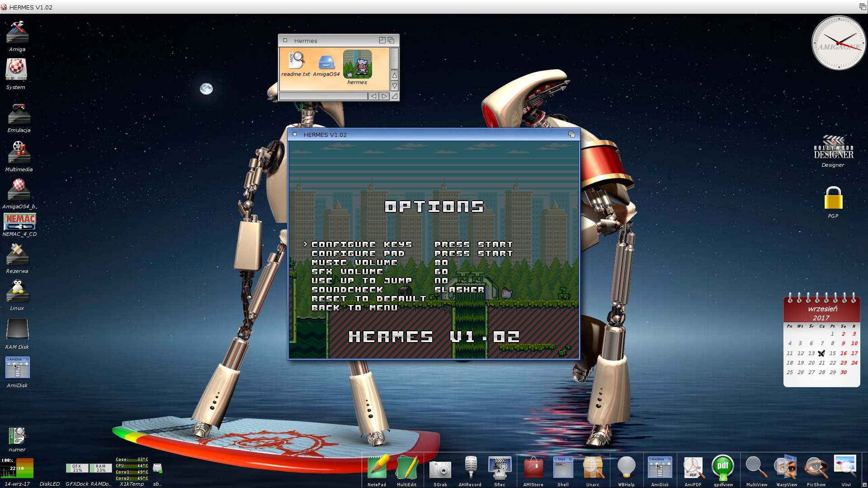Click the Hermes drawer scroll left arrow
The width and height of the screenshot is (868, 488).
[373, 96]
